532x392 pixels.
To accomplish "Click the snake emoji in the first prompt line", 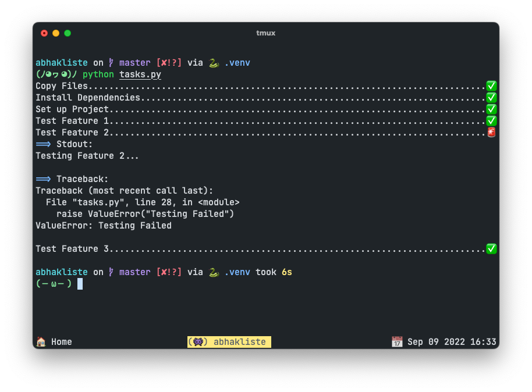I will click(214, 63).
